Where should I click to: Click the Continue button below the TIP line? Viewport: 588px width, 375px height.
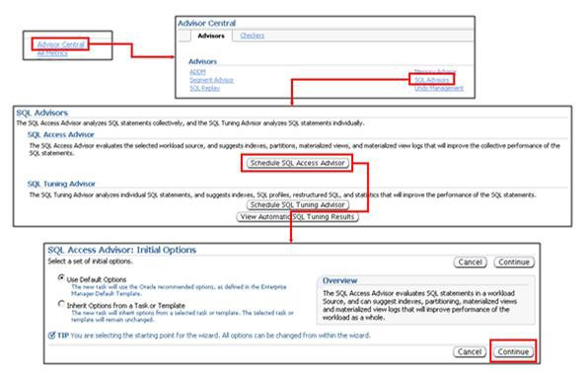[513, 351]
